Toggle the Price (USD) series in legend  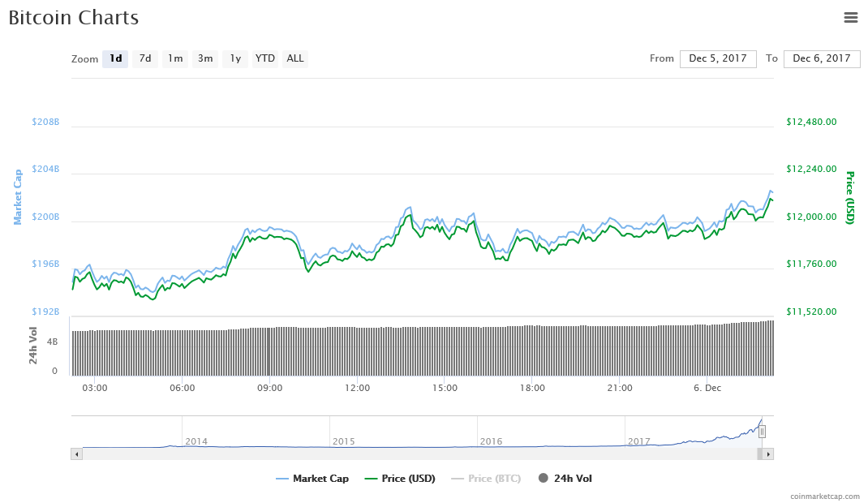tap(400, 479)
